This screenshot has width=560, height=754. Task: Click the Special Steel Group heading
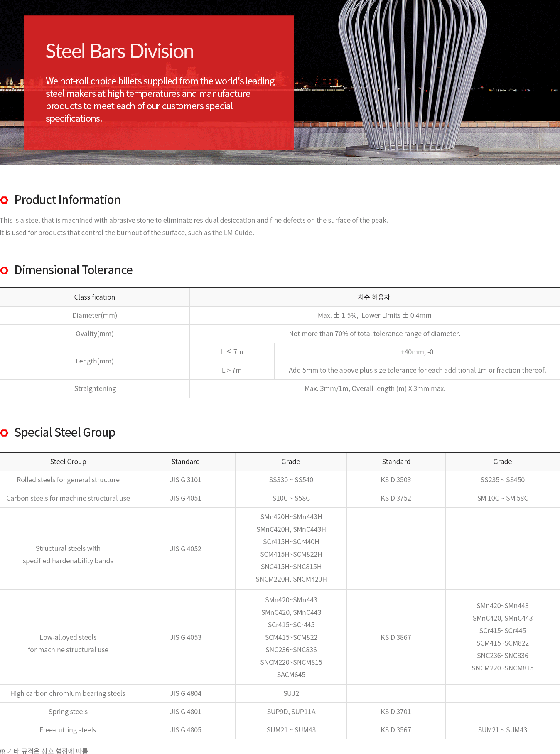pos(65,432)
